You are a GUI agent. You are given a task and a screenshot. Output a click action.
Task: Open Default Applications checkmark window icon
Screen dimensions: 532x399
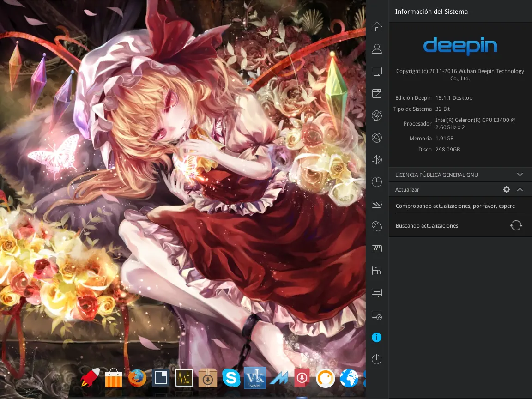[377, 93]
